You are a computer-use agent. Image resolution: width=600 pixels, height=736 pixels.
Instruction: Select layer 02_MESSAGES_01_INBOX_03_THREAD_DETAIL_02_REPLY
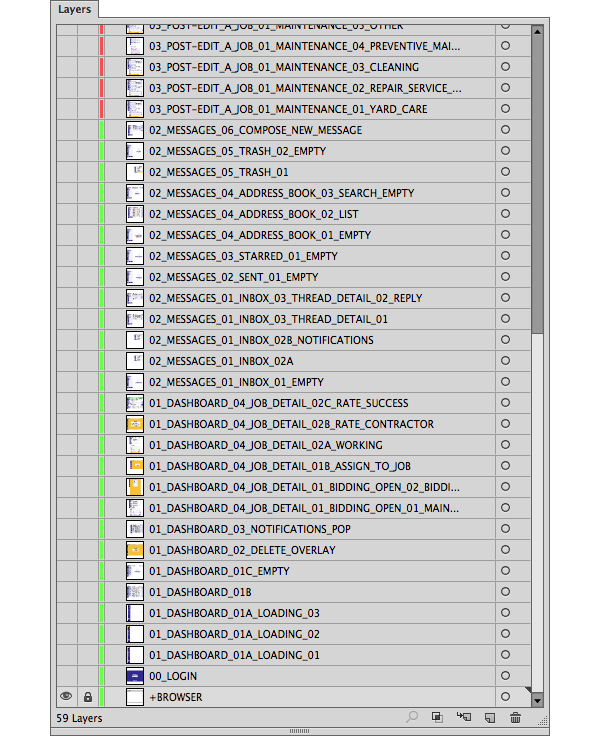pos(285,298)
